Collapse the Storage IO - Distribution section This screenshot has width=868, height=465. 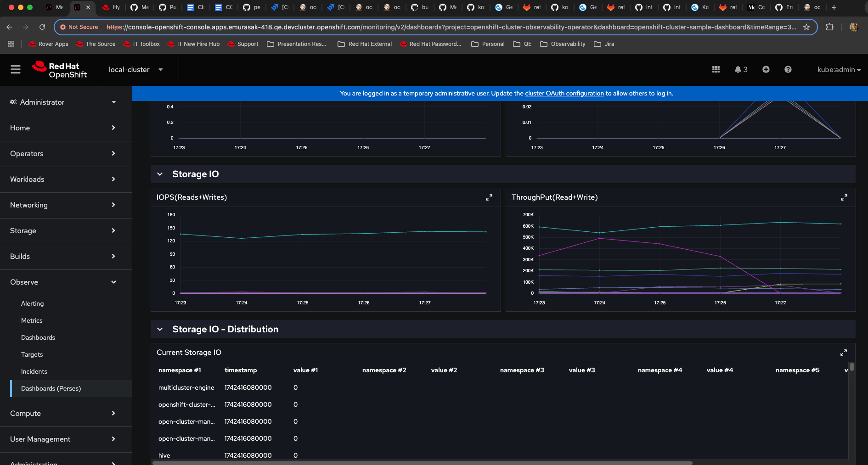coord(160,329)
